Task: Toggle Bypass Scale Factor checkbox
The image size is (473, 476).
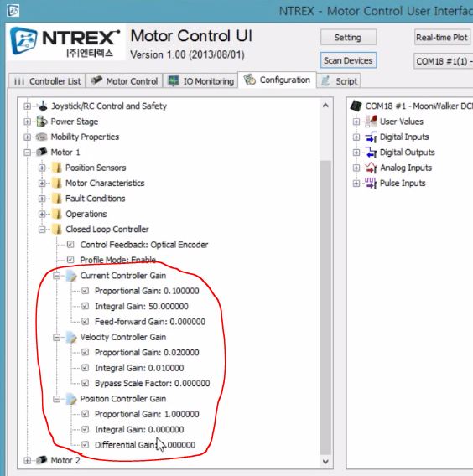Action: tap(86, 383)
